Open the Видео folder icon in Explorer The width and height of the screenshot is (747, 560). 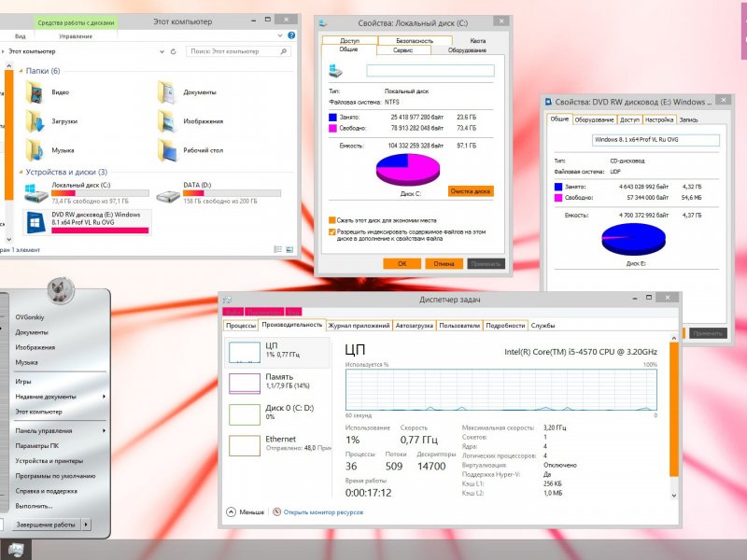pos(35,91)
